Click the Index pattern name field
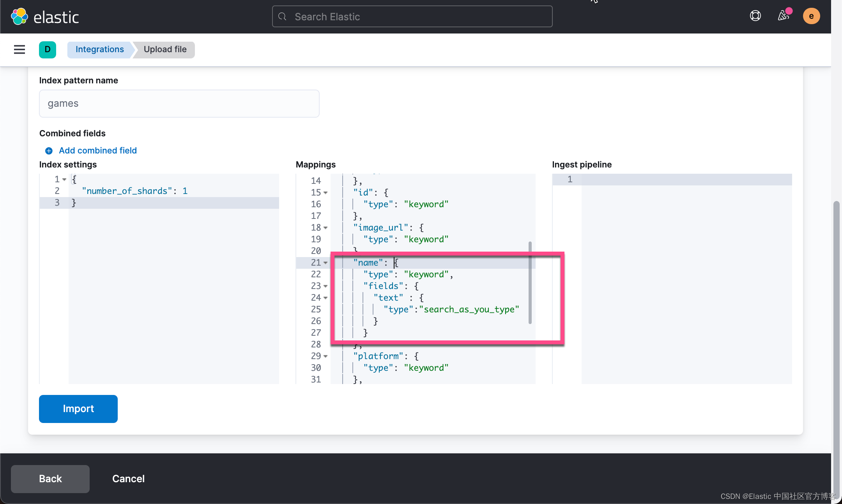The height and width of the screenshot is (504, 842). tap(179, 104)
